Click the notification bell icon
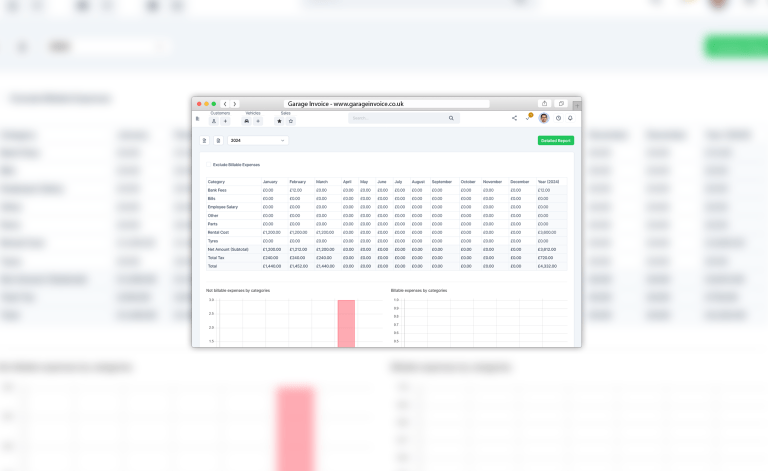 570,118
